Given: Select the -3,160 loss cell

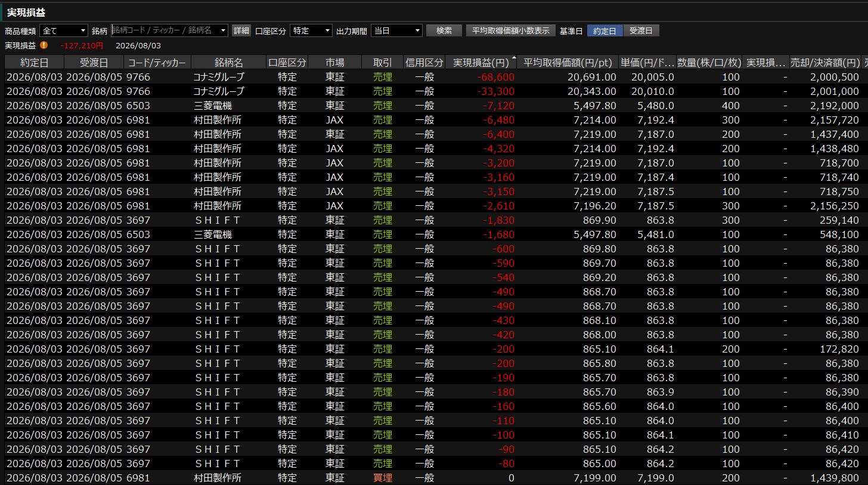Looking at the screenshot, I should point(499,177).
